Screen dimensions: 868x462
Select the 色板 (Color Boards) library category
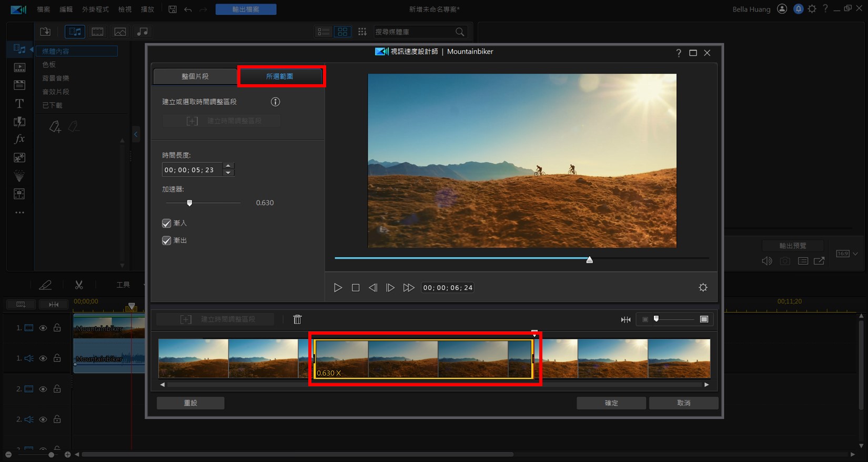tap(49, 65)
